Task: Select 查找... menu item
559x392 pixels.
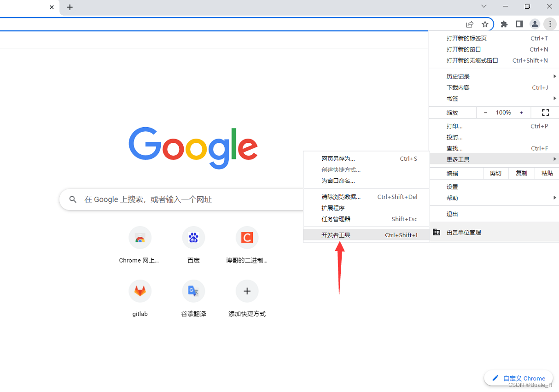Action: coord(494,148)
